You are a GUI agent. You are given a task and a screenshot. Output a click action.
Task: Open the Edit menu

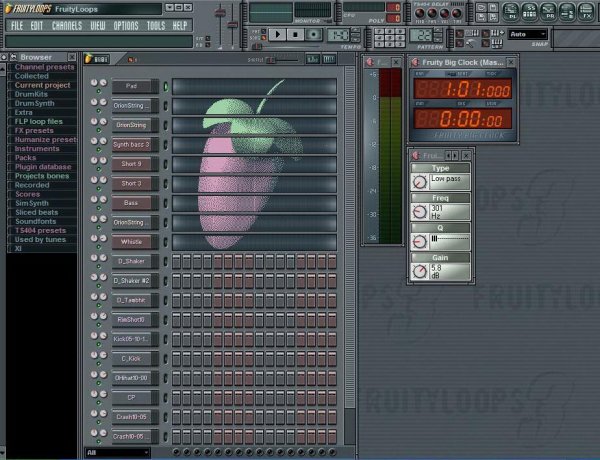pyautogui.click(x=37, y=26)
